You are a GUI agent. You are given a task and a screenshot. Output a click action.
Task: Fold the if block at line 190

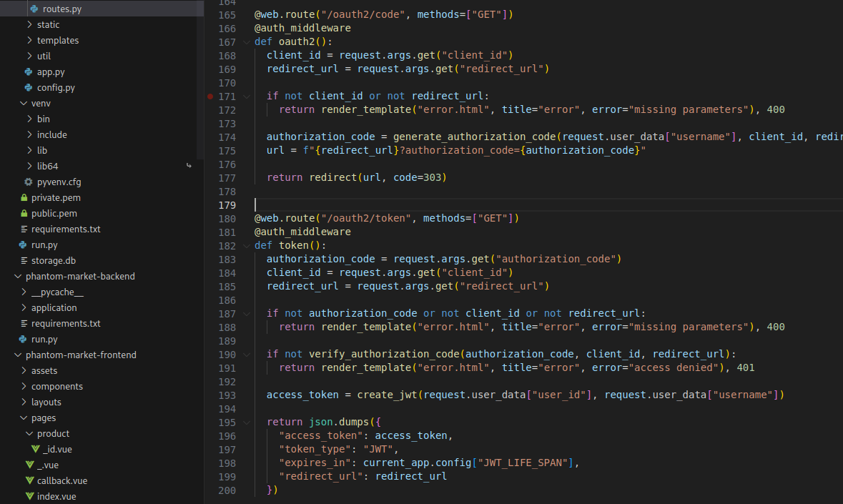click(246, 355)
